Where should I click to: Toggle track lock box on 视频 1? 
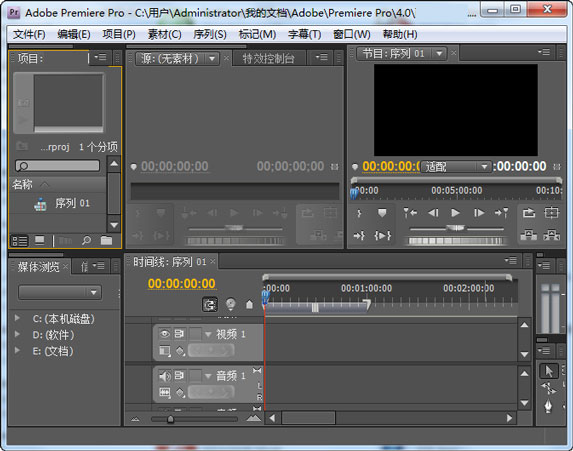click(x=195, y=334)
